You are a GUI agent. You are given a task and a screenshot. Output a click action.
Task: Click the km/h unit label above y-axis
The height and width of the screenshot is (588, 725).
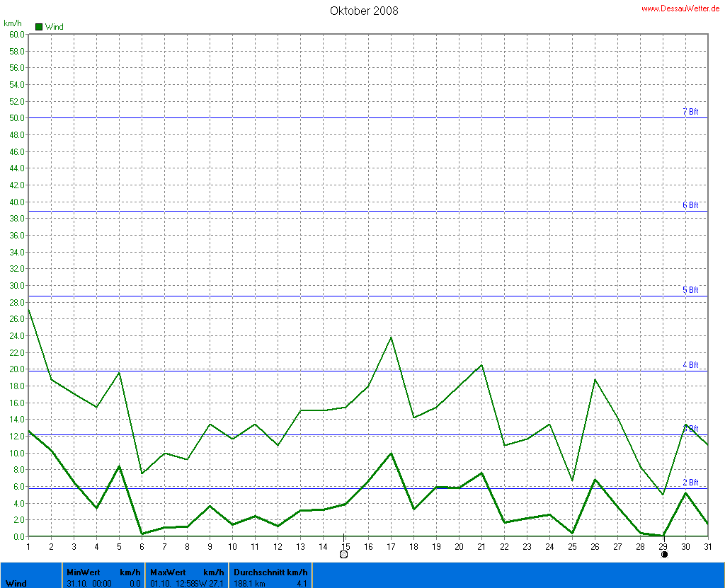[x=13, y=24]
